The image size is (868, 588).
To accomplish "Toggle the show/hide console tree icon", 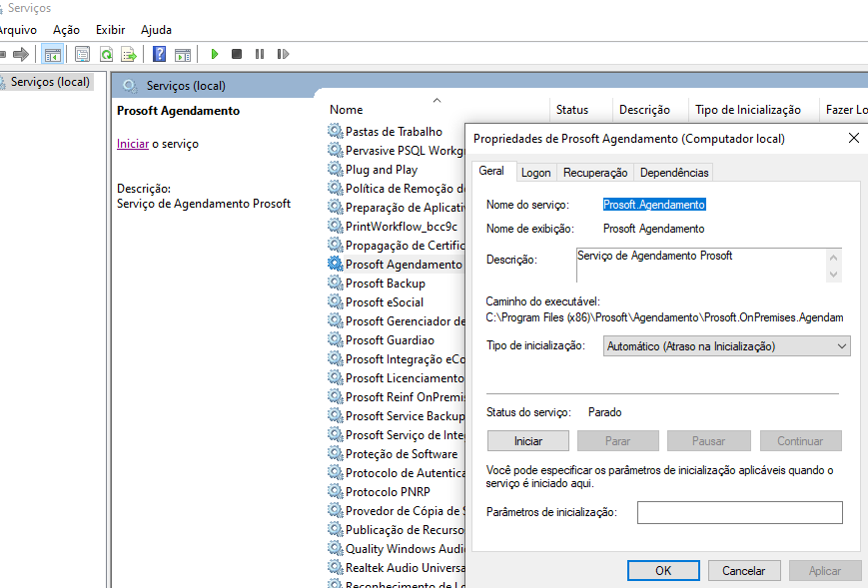I will pos(53,54).
